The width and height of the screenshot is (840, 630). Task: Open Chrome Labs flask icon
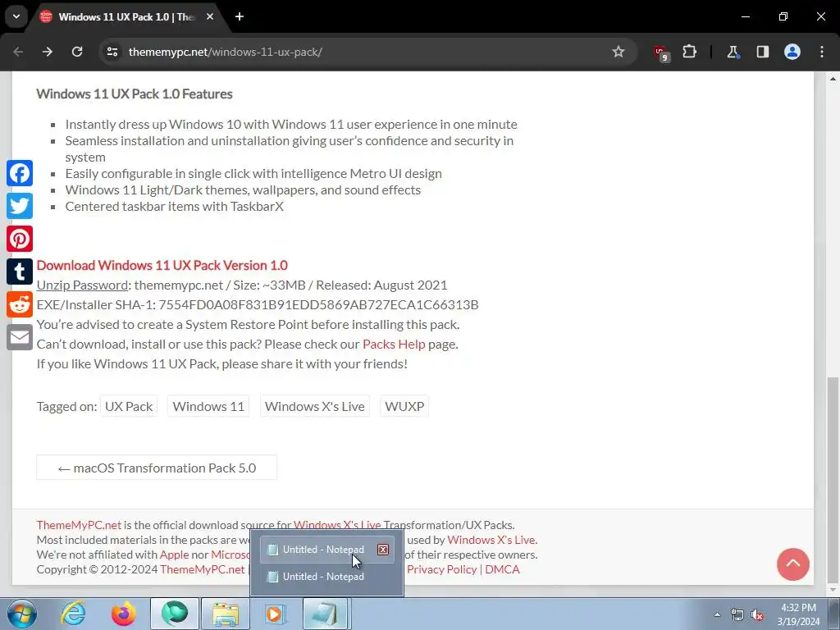tap(733, 52)
